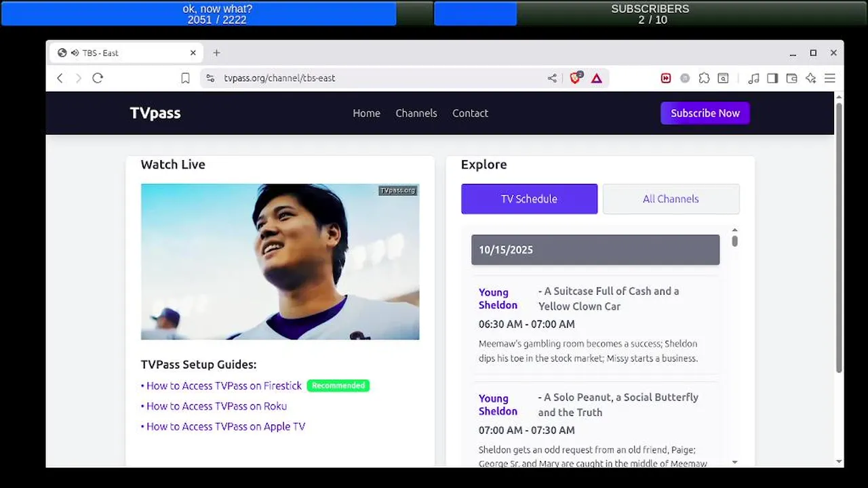868x488 pixels.
Task: Click the Watch Live heading
Action: point(173,165)
